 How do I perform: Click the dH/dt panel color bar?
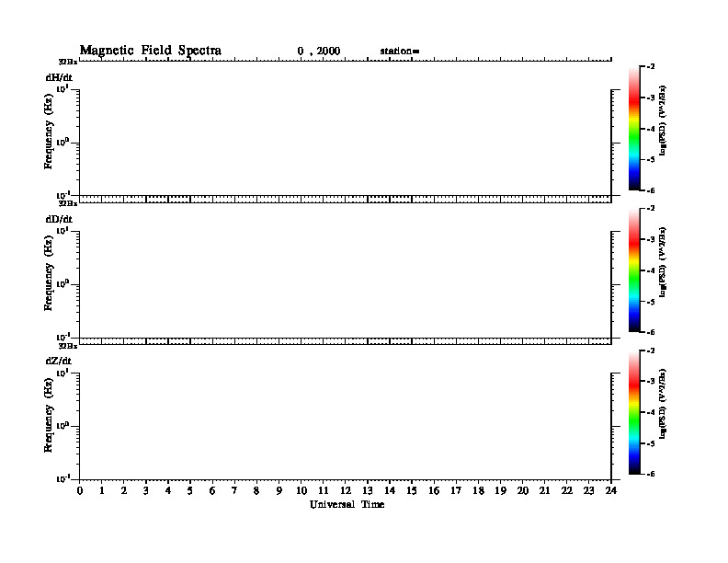634,129
